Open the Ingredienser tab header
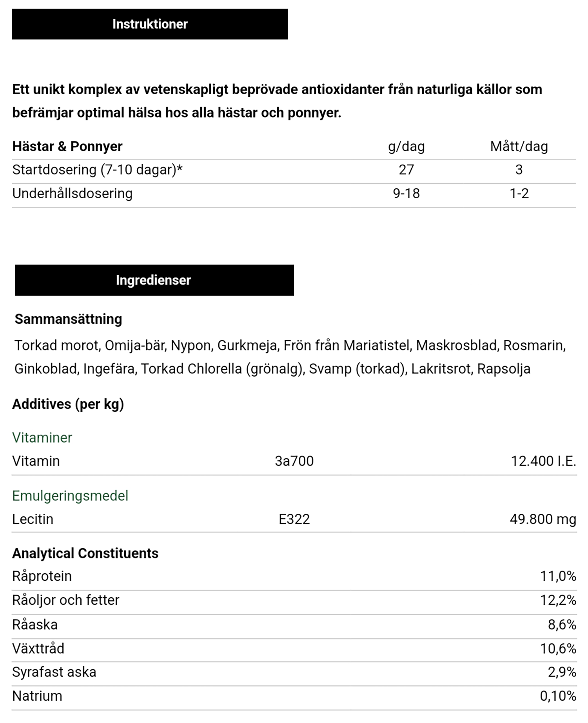The image size is (588, 723). 154,280
